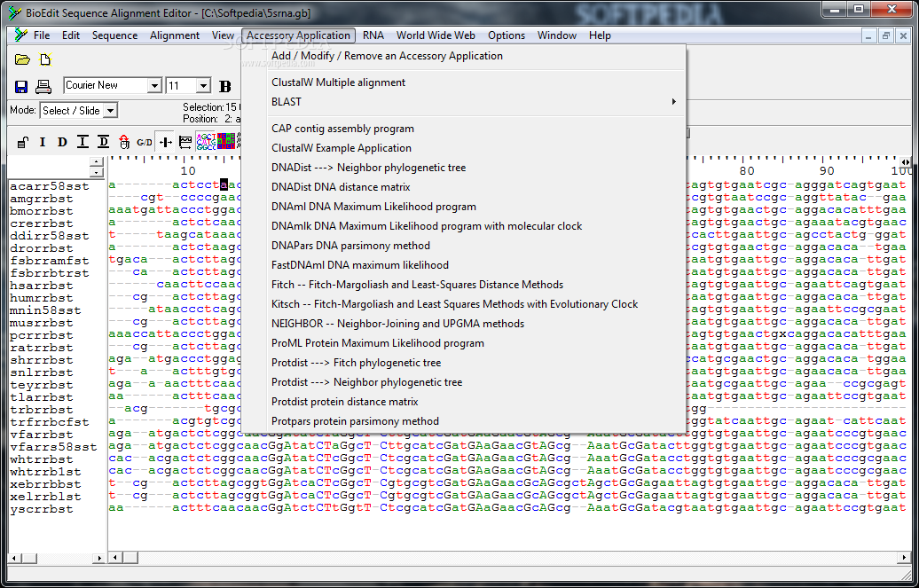Select ClustalW Multiple alignment
Viewport: 919px width, 588px height.
pos(463,82)
